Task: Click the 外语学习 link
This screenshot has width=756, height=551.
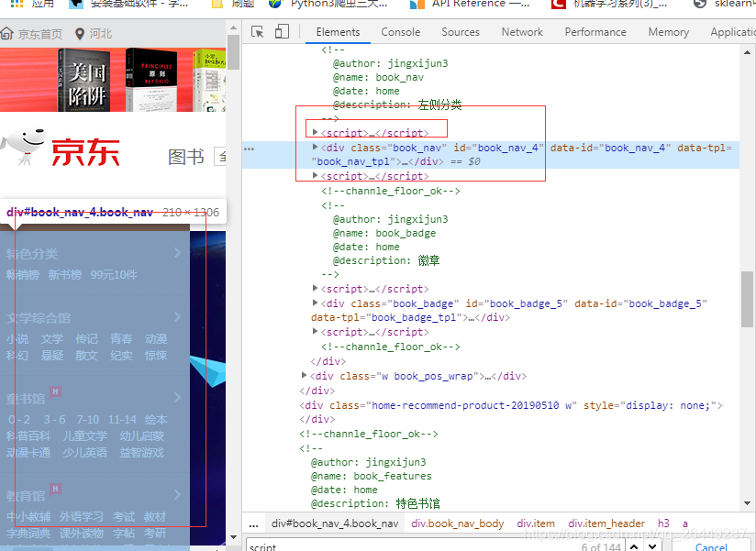Action: [82, 517]
